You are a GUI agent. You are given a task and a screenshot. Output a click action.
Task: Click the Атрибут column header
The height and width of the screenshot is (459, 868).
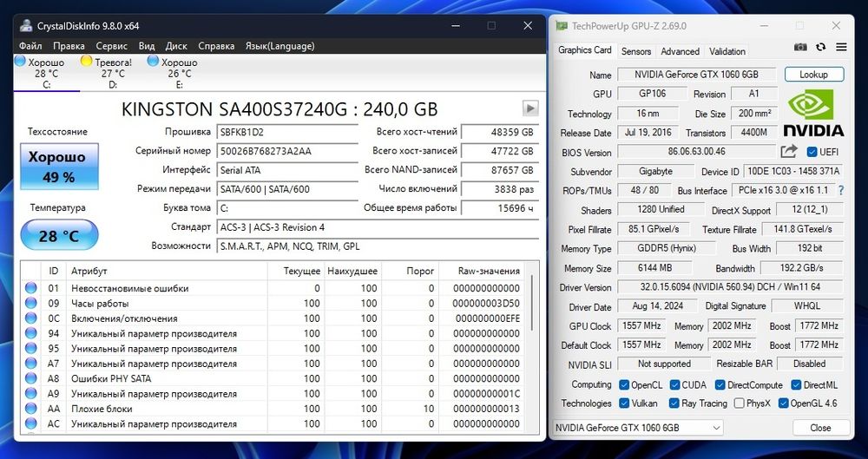[x=167, y=271]
